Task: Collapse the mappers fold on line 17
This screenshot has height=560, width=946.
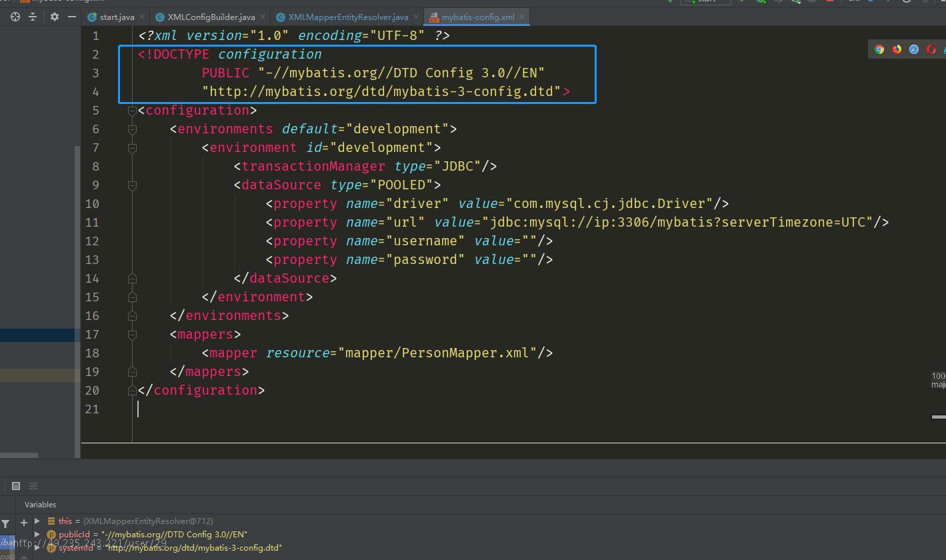Action: coord(132,335)
